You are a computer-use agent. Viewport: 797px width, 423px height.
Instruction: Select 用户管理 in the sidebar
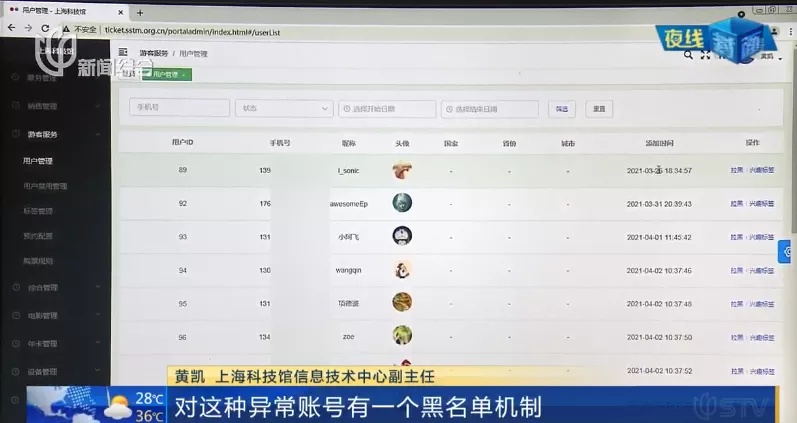point(38,161)
